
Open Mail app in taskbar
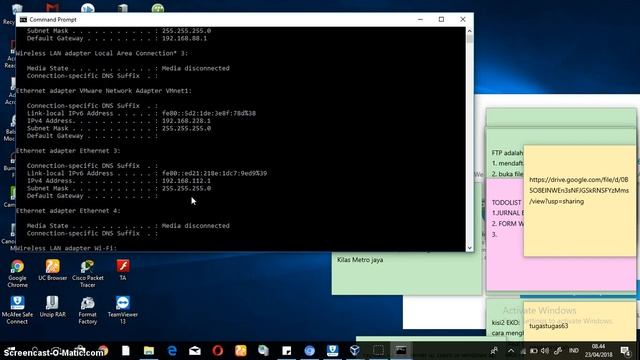pos(195,351)
